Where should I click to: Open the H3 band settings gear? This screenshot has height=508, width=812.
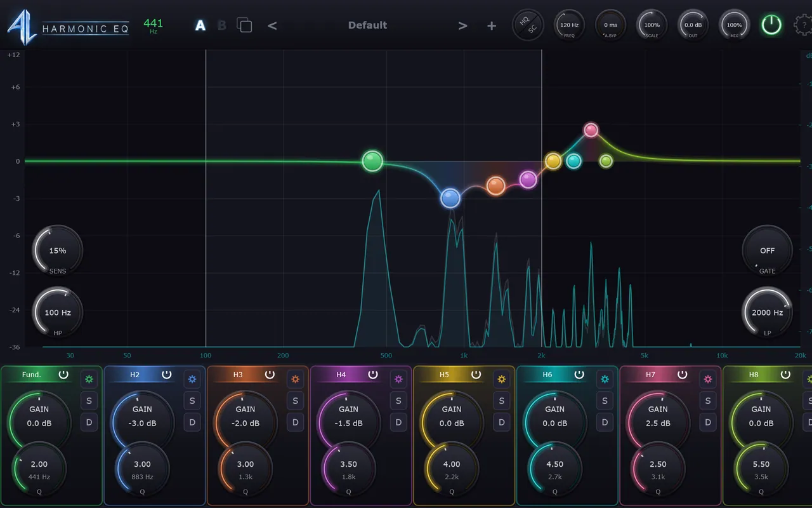pyautogui.click(x=295, y=380)
